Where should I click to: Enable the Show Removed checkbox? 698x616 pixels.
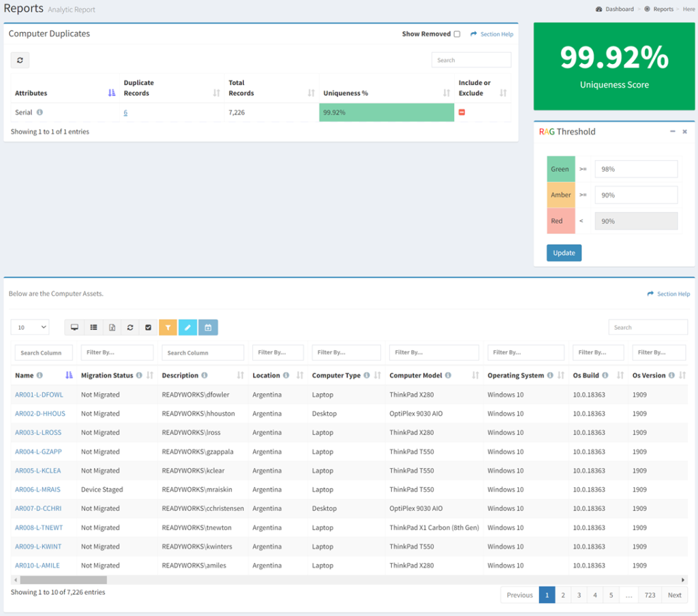point(457,33)
